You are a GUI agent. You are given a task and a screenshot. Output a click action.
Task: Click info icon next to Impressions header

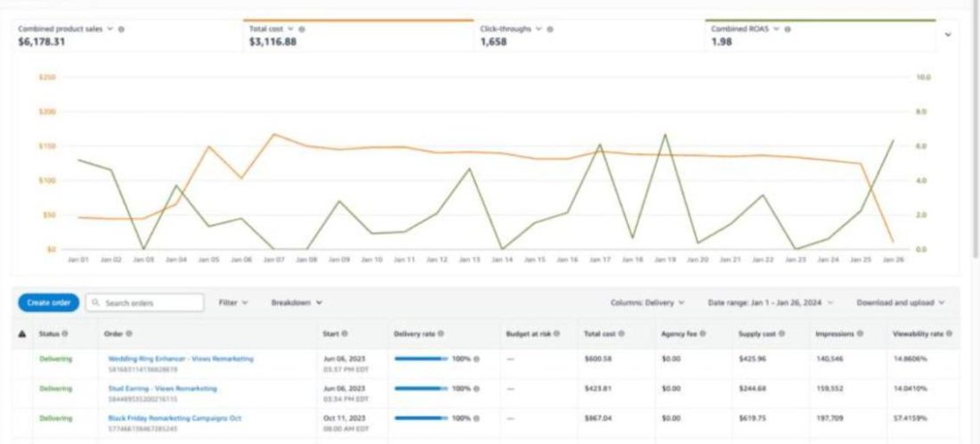pyautogui.click(x=860, y=334)
